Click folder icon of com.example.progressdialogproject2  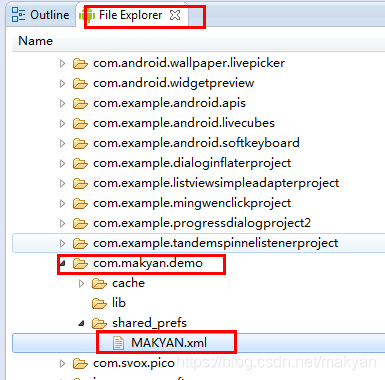point(80,223)
